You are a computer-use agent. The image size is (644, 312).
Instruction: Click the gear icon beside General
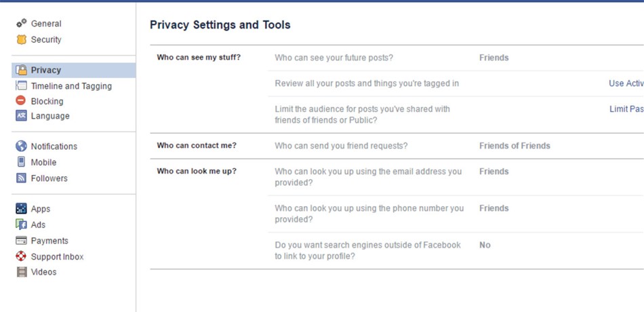pos(22,24)
